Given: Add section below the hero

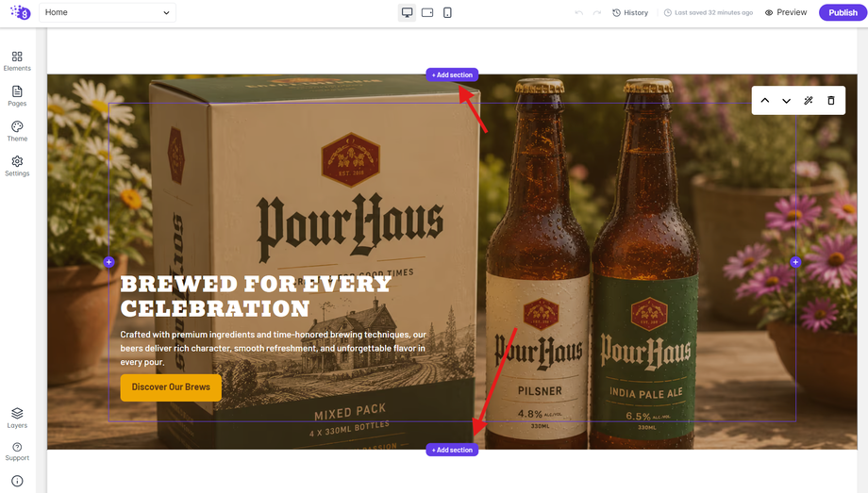Looking at the screenshot, I should pos(452,450).
